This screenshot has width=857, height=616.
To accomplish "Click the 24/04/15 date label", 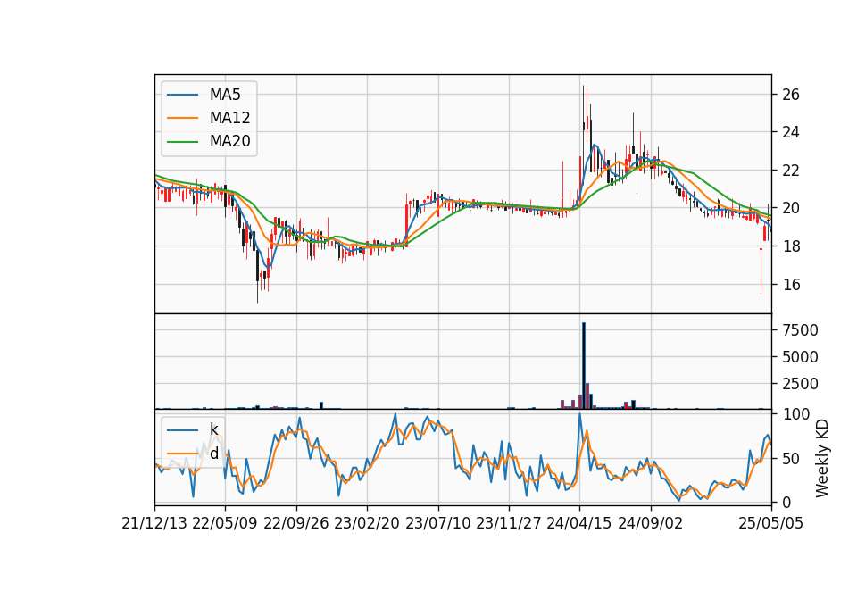I will tap(579, 524).
